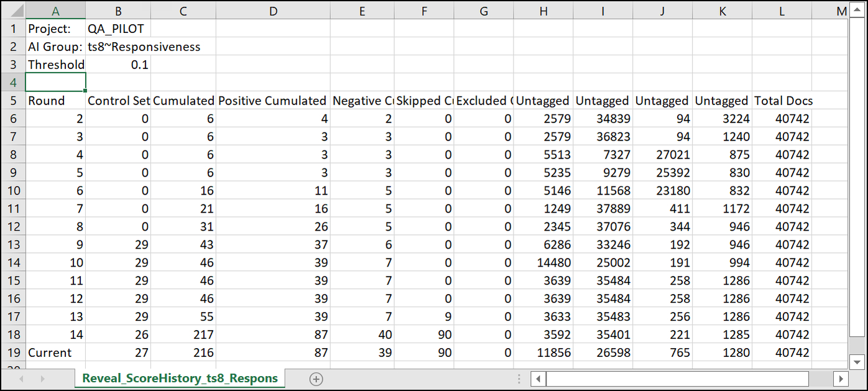Click the horizontal scrollbar thumb

[677, 379]
